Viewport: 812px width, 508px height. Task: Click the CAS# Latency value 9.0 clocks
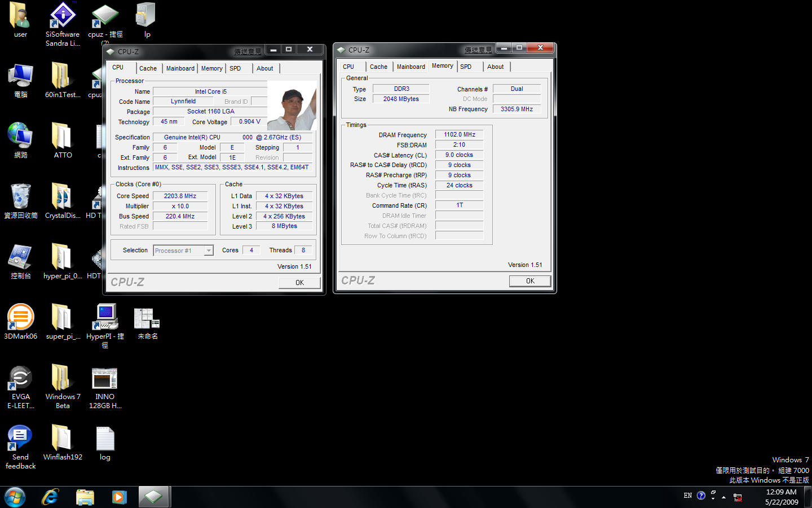pyautogui.click(x=460, y=155)
